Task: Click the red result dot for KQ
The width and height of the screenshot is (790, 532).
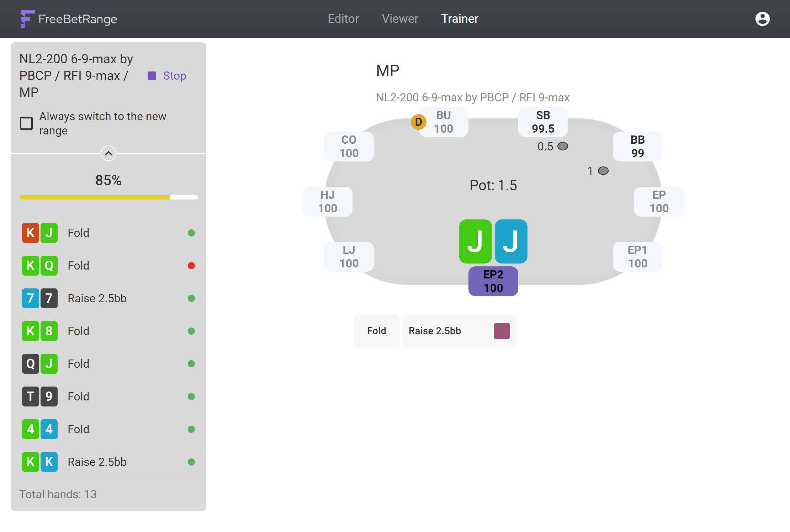Action: pyautogui.click(x=191, y=266)
